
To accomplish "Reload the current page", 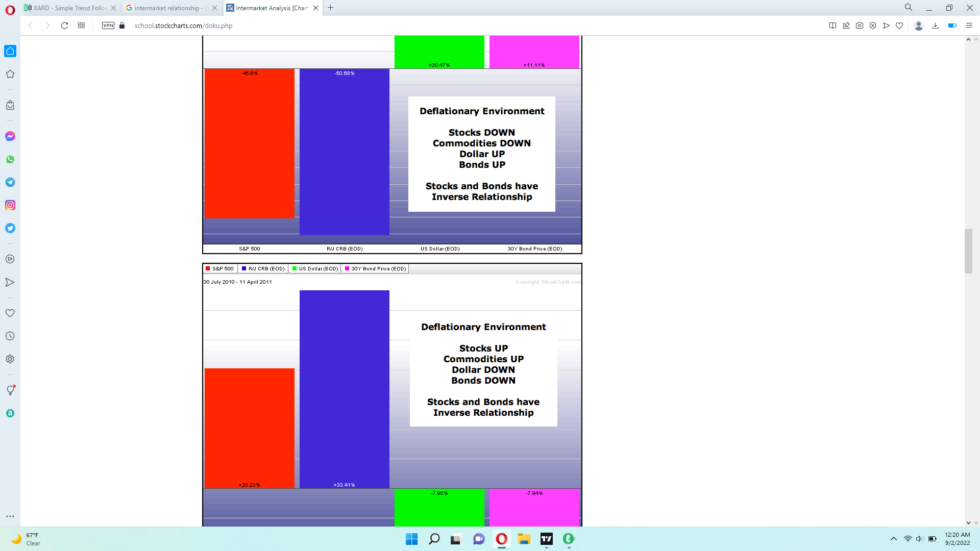I will tap(64, 26).
